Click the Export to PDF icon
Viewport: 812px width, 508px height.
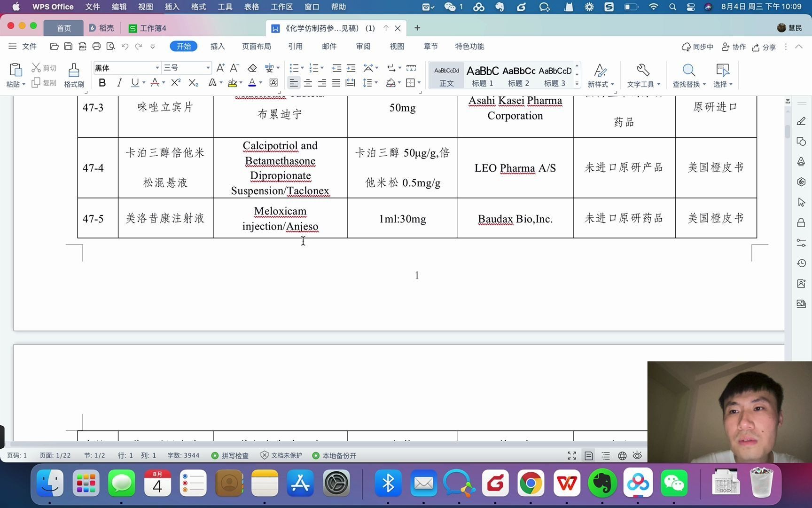tap(82, 46)
